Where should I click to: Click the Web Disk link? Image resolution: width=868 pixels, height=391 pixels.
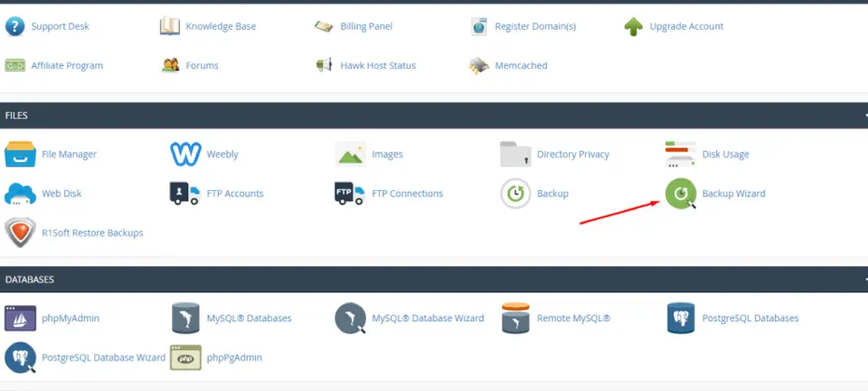[x=61, y=194]
